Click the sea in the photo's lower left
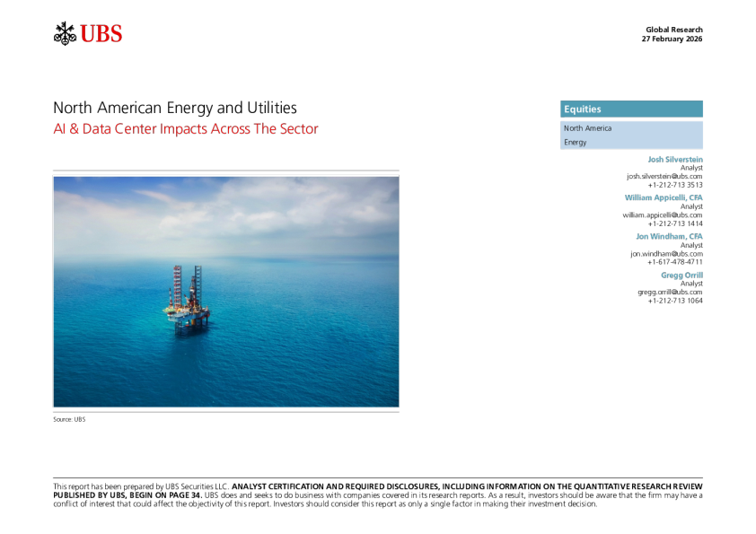 (99, 377)
